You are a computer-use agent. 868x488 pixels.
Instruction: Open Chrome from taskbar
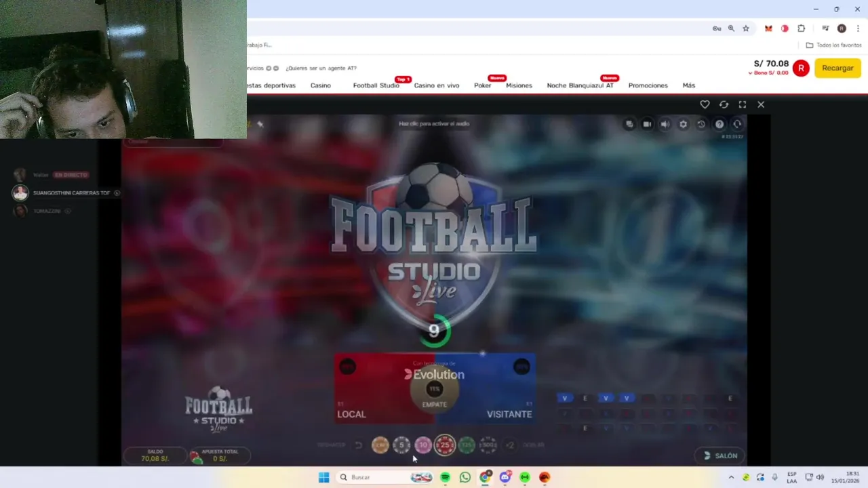pyautogui.click(x=485, y=477)
